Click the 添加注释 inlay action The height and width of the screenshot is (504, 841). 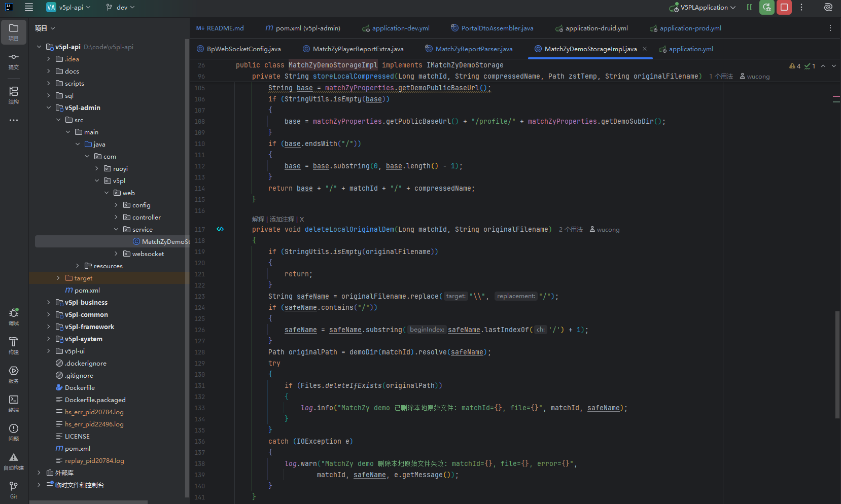pos(282,219)
